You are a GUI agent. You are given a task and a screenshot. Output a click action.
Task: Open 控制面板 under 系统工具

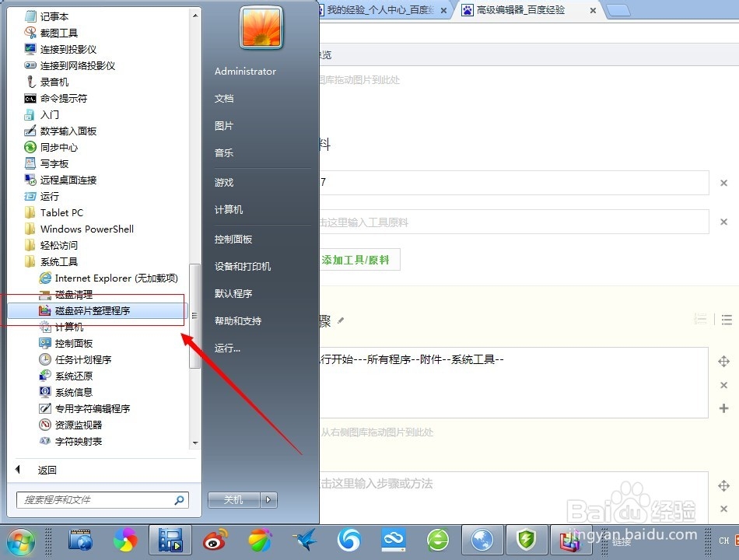66,343
